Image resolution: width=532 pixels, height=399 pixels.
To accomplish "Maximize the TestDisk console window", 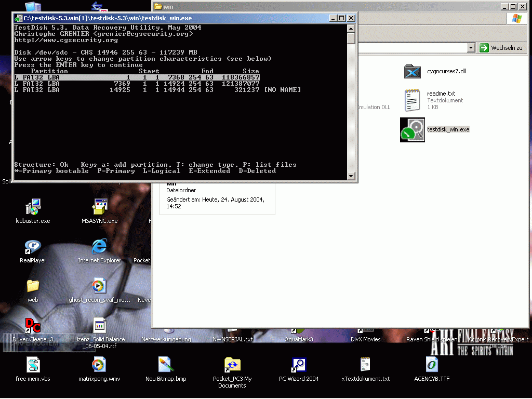I will coord(342,18).
